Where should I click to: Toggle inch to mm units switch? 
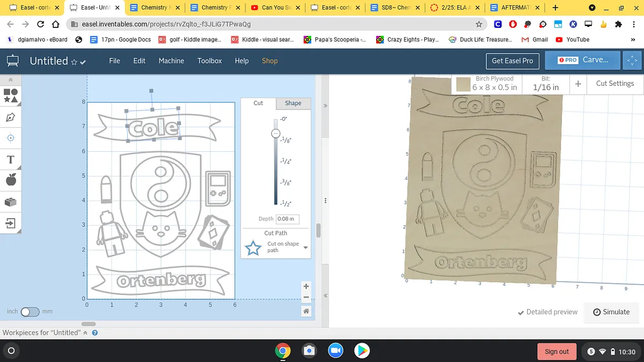pyautogui.click(x=30, y=312)
